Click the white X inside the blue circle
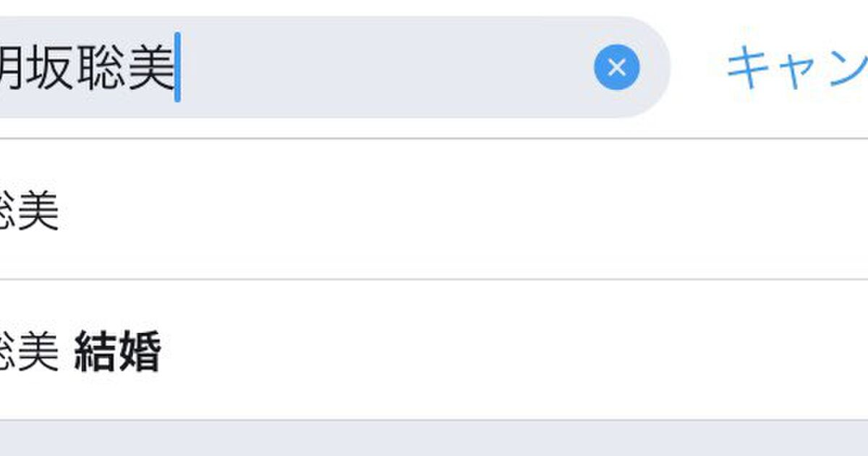Image resolution: width=868 pixels, height=456 pixels. (617, 67)
